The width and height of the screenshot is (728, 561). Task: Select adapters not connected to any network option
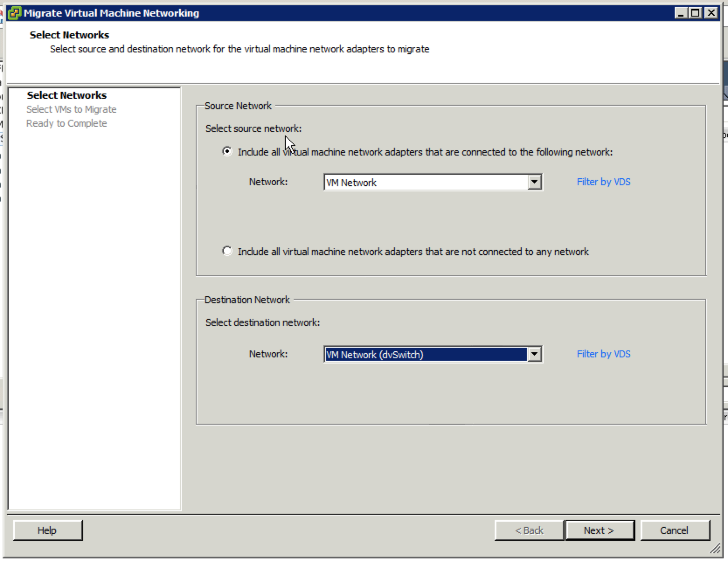(227, 251)
